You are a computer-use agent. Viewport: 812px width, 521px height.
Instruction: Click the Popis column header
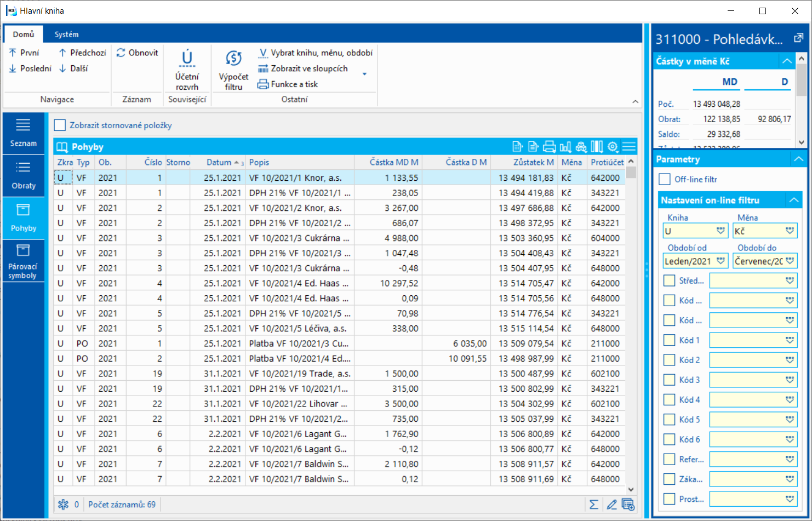tap(300, 162)
